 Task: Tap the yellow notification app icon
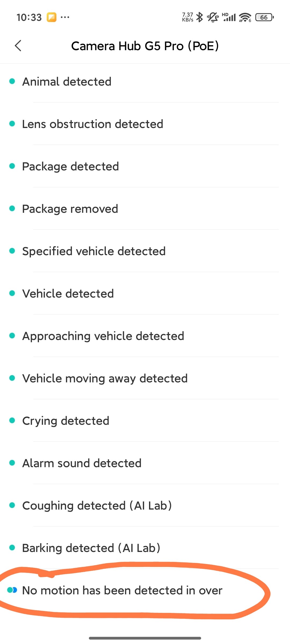pyautogui.click(x=52, y=17)
